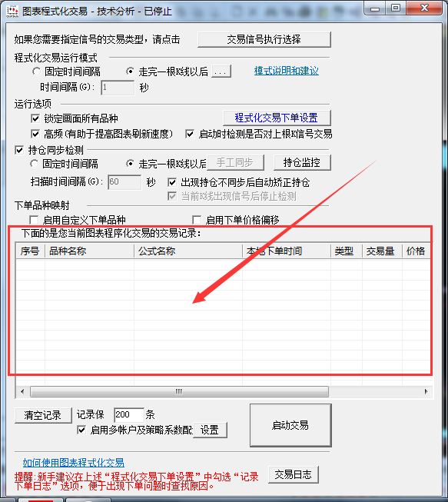Toggle 启用多帐户及策略系数配 checkbox
Viewport: 448px width, 502px height.
pyautogui.click(x=81, y=430)
